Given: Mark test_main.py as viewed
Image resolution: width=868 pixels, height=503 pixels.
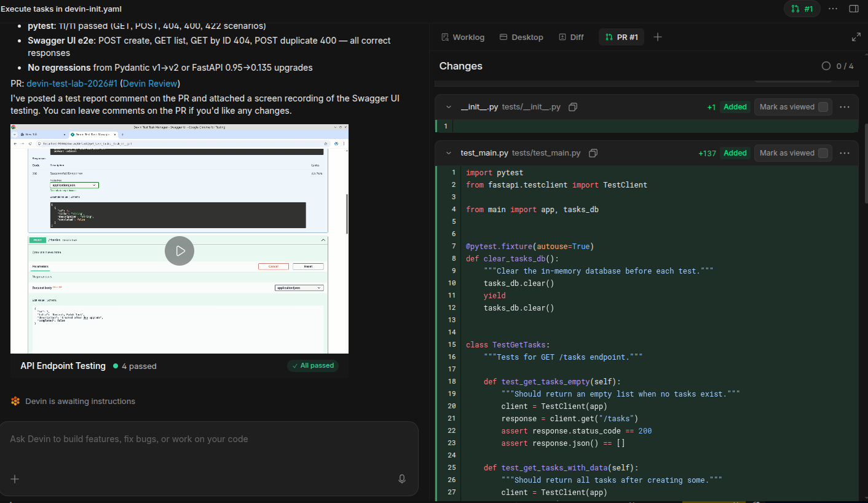Looking at the screenshot, I should (823, 153).
